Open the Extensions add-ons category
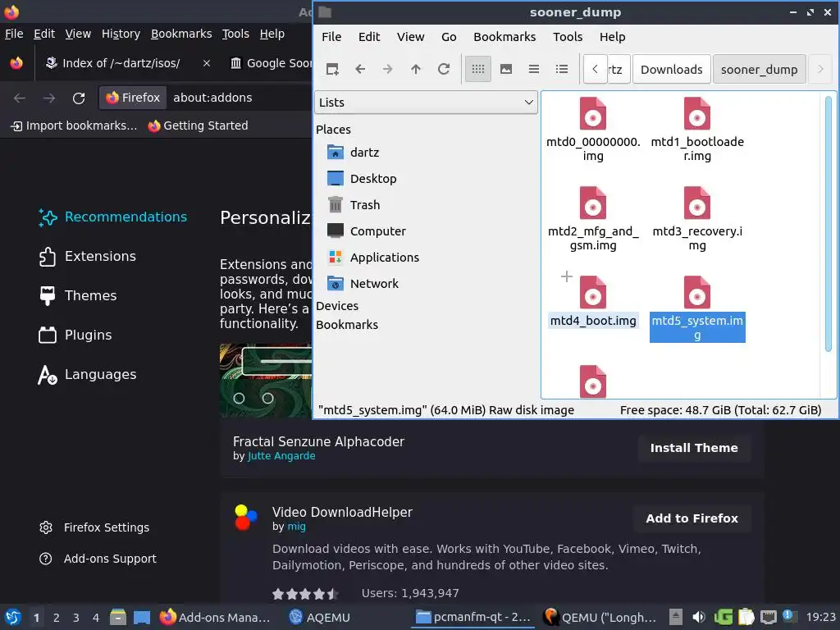Viewport: 840px width, 630px height. 88,257
